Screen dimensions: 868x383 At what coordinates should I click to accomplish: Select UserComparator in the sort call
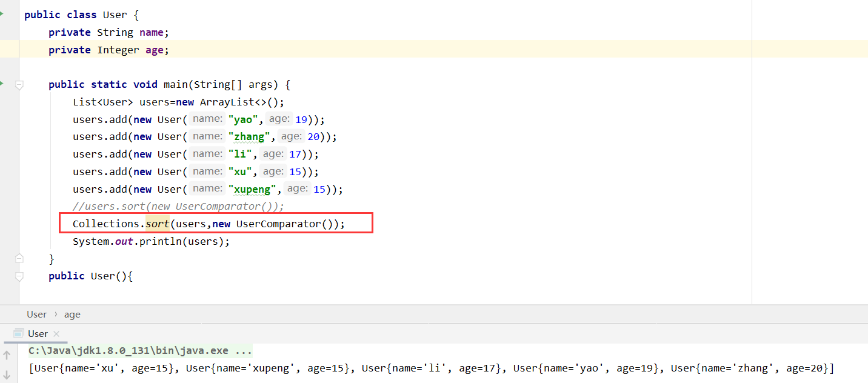(278, 224)
